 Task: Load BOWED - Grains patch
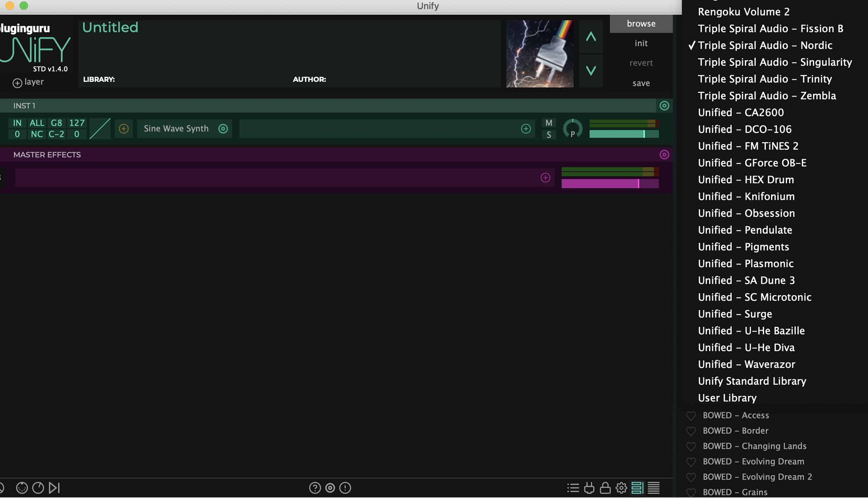[735, 492]
